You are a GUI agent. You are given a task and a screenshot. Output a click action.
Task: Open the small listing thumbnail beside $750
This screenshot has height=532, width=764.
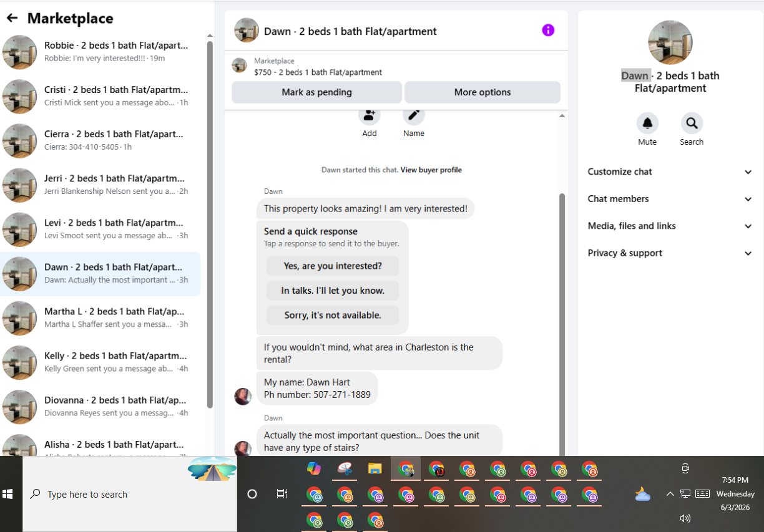tap(239, 65)
